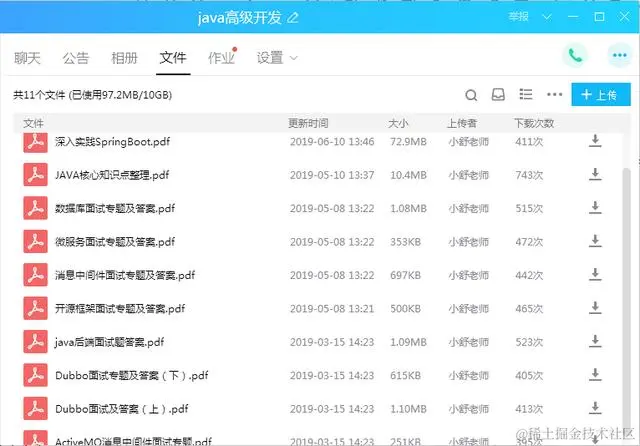The height and width of the screenshot is (446, 640).
Task: Sort by 大小 column header
Action: [398, 123]
